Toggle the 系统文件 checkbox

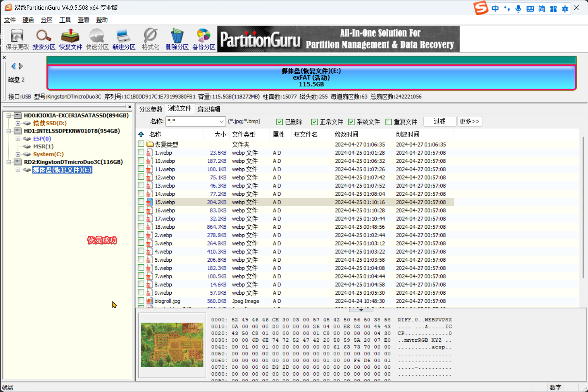coord(351,122)
